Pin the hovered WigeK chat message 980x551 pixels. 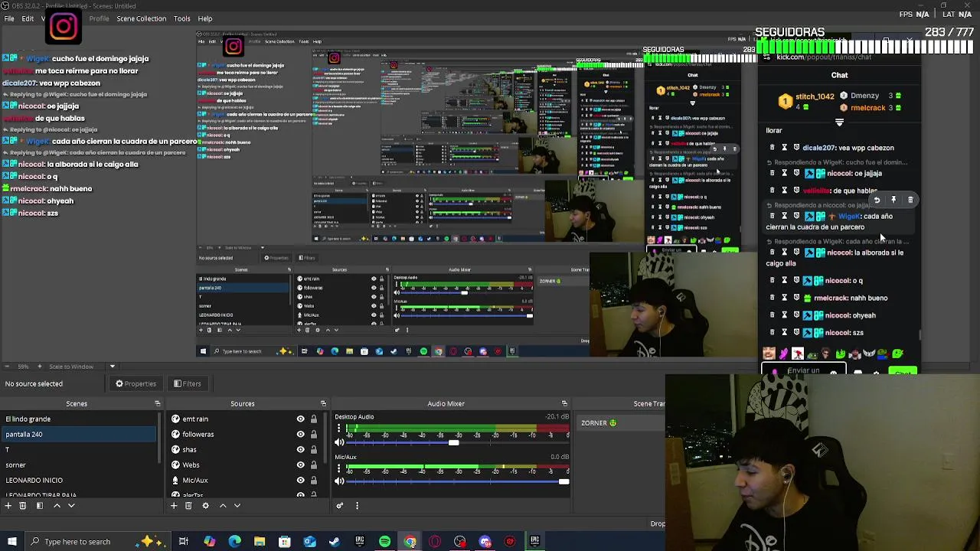click(x=893, y=201)
